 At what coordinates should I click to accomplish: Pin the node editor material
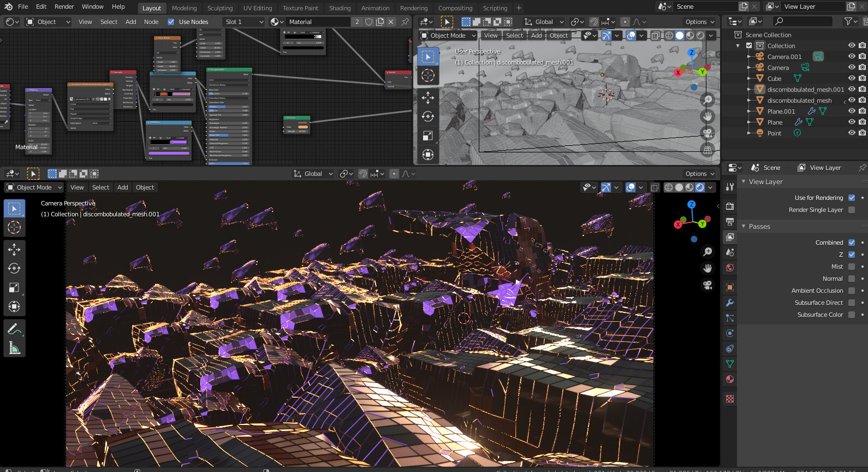pyautogui.click(x=405, y=22)
